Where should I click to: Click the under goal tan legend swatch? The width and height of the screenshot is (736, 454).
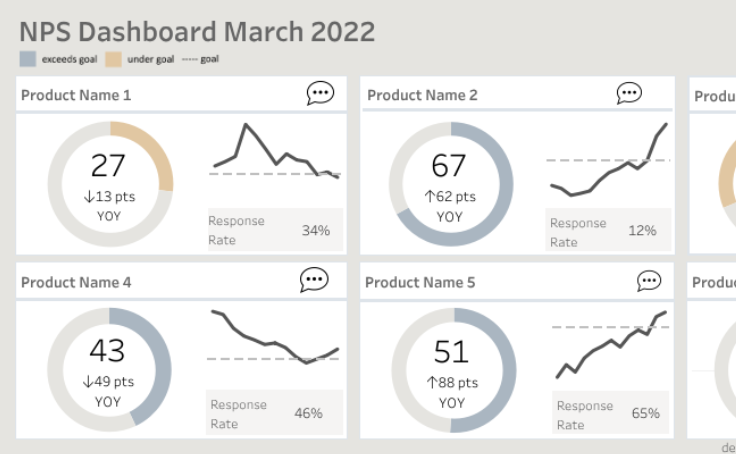click(113, 59)
